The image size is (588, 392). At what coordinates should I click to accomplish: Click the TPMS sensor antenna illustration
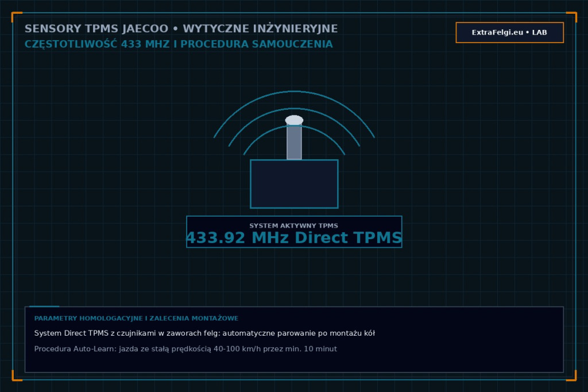point(294,149)
